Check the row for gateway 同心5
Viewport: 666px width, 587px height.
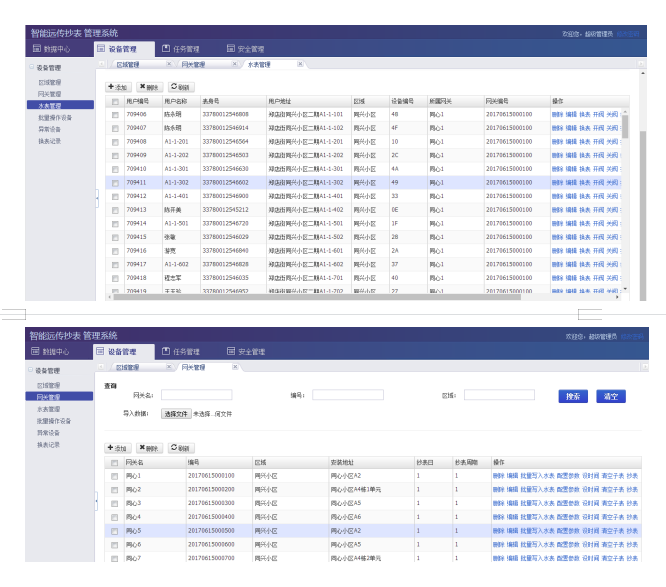[114, 531]
